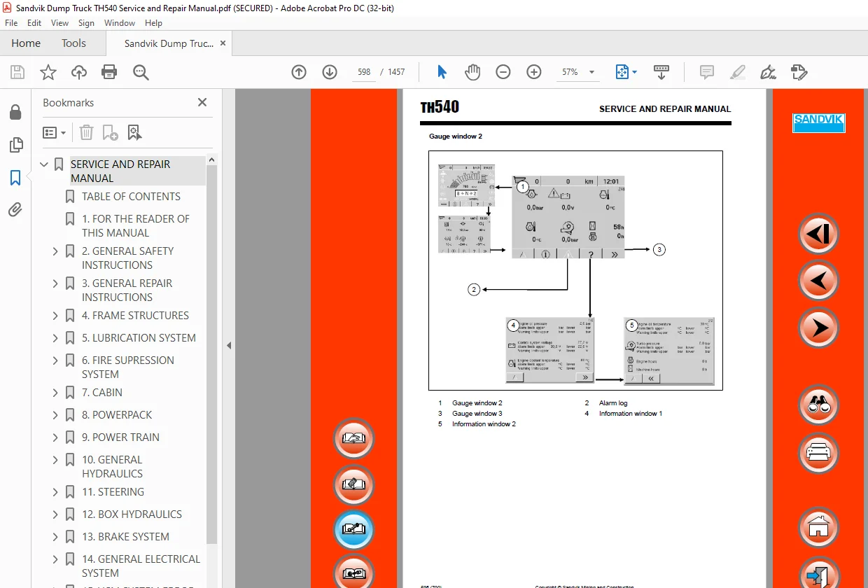Open the Window menu
868x588 pixels.
tap(120, 23)
